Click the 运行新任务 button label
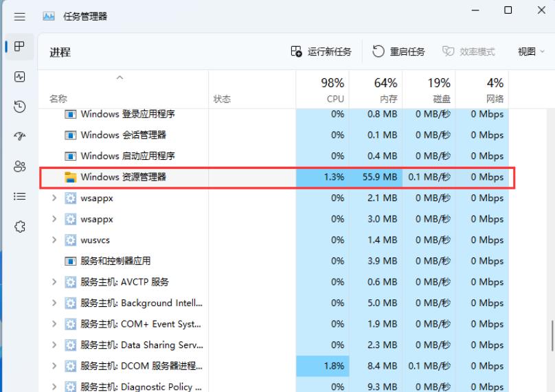Image resolution: width=555 pixels, height=392 pixels. [329, 52]
